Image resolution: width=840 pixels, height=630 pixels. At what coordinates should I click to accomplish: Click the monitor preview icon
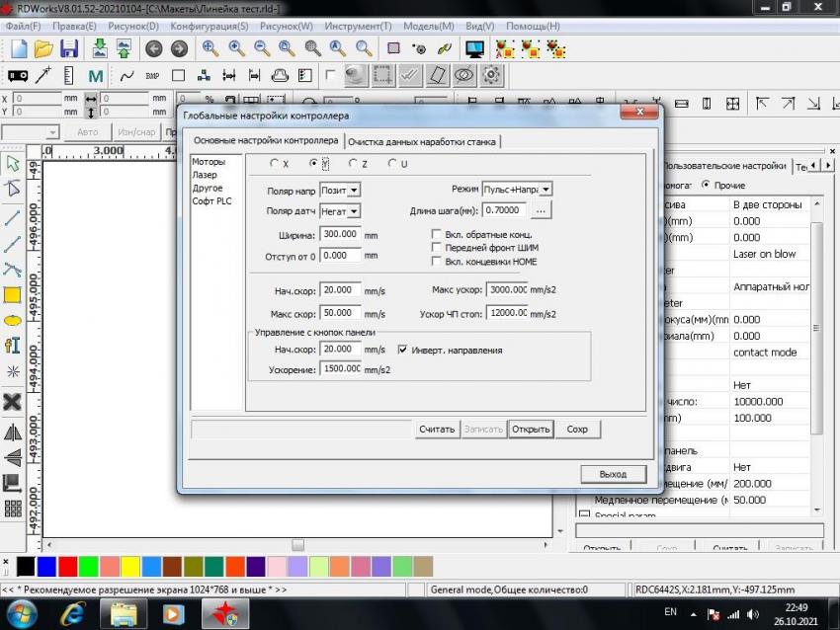click(474, 48)
